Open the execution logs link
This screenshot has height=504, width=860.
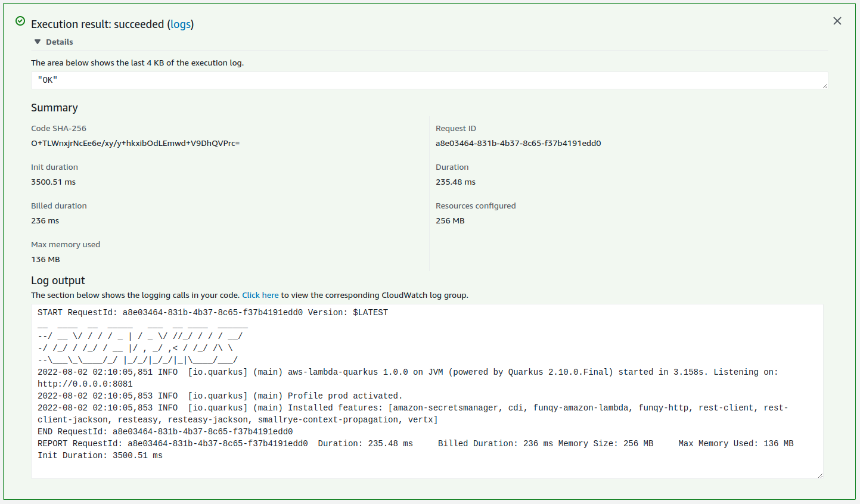(x=181, y=24)
